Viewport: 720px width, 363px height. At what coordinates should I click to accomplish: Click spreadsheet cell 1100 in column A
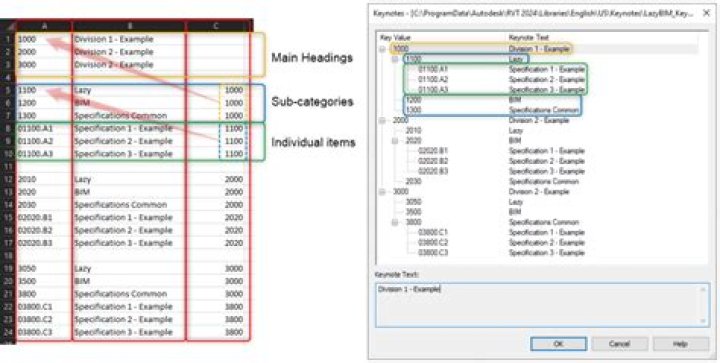pyautogui.click(x=44, y=90)
